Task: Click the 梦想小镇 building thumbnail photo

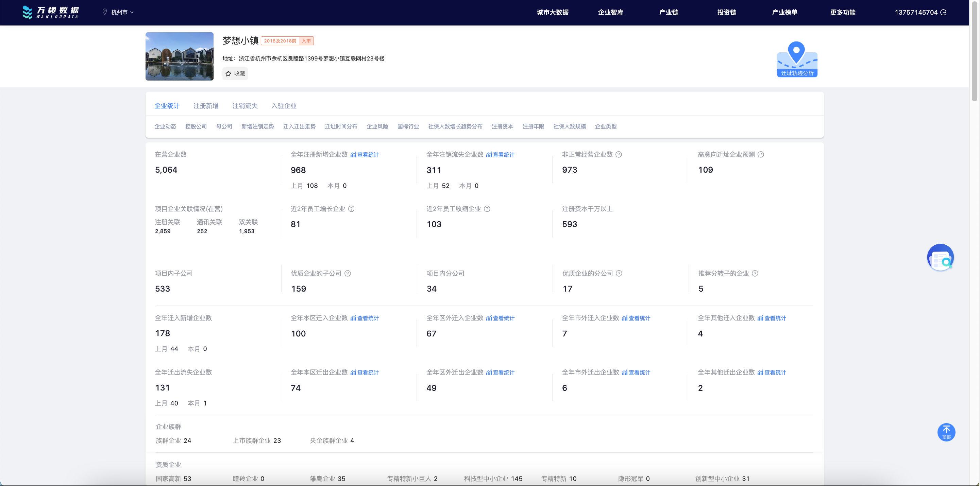Action: click(179, 56)
